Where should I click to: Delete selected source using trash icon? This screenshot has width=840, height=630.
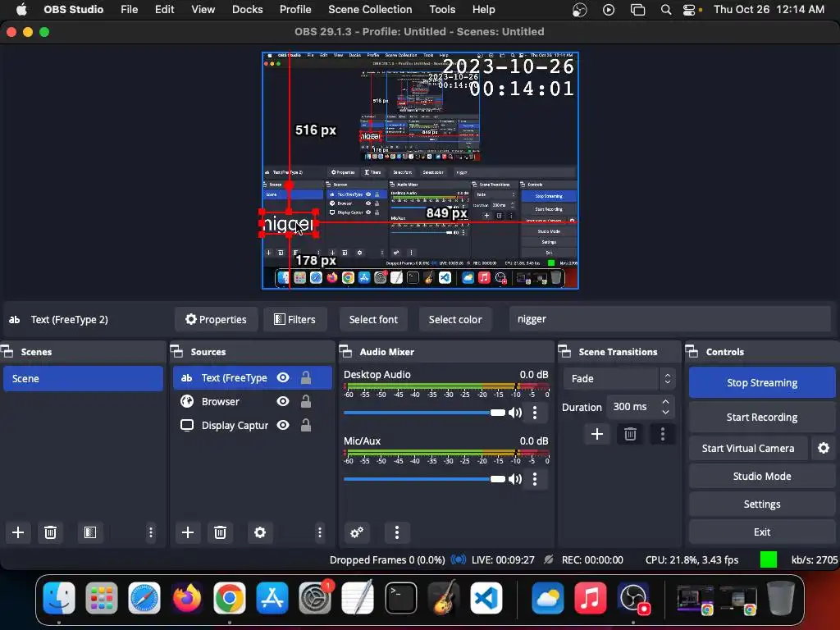click(x=220, y=532)
